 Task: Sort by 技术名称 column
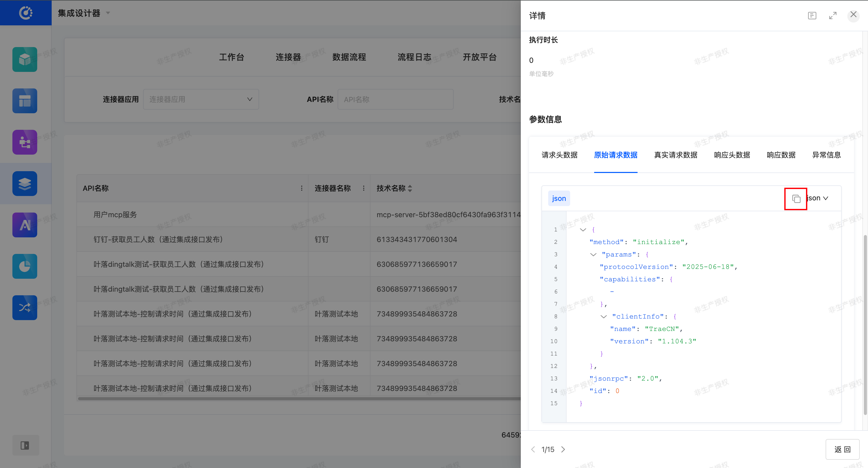[410, 188]
